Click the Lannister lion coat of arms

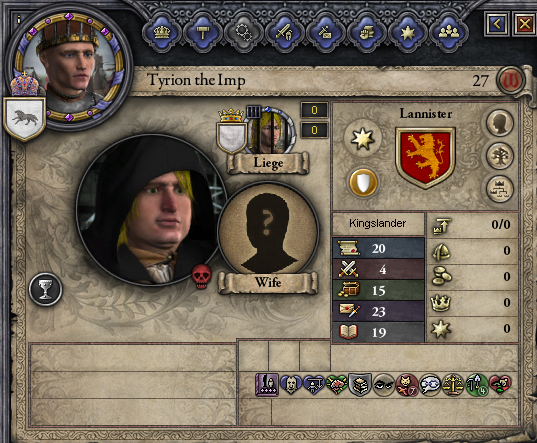(x=425, y=158)
